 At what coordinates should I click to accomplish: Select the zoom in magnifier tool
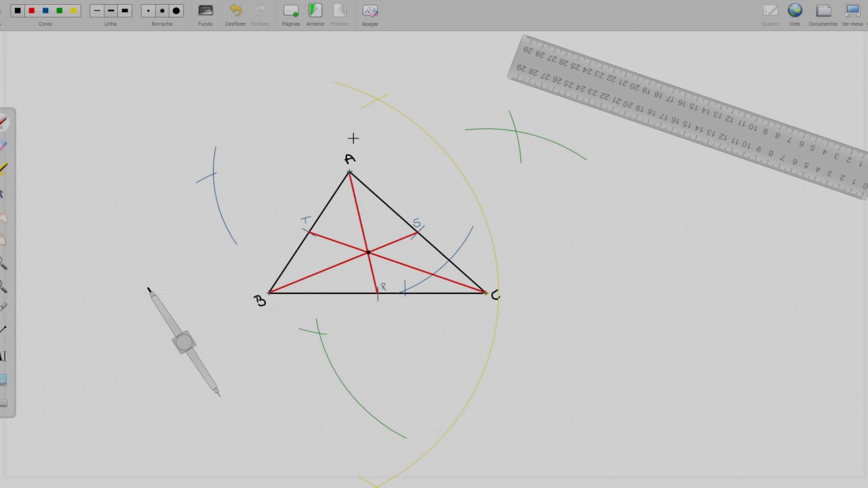(x=3, y=263)
